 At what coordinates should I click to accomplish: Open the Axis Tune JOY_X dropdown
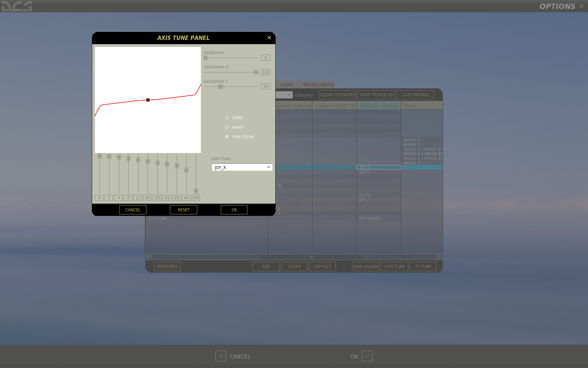click(242, 167)
